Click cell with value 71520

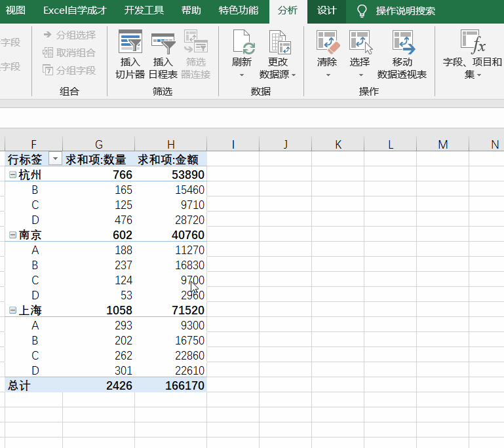(x=170, y=310)
